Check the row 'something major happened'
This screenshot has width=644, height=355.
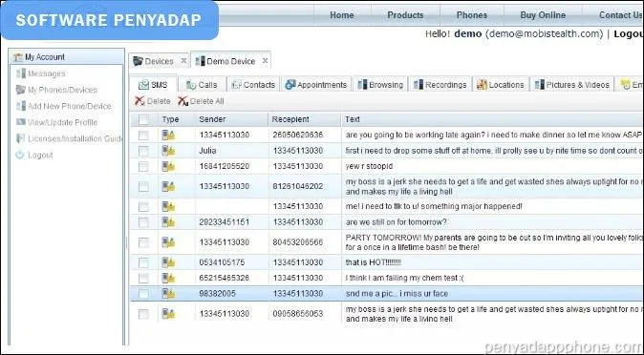[x=143, y=206]
